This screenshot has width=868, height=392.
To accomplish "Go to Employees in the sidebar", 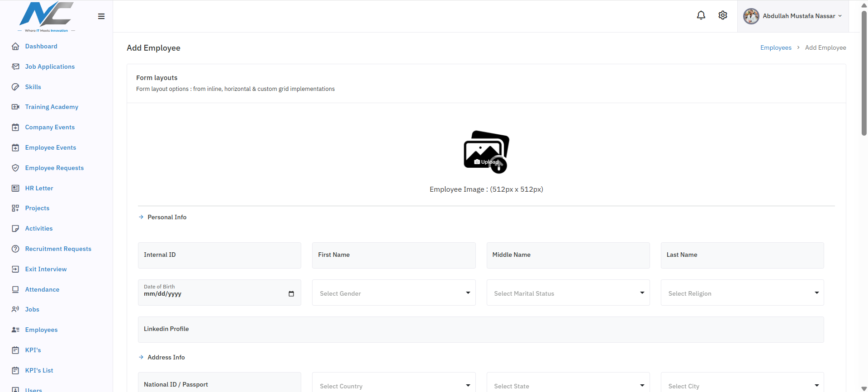I will click(41, 330).
